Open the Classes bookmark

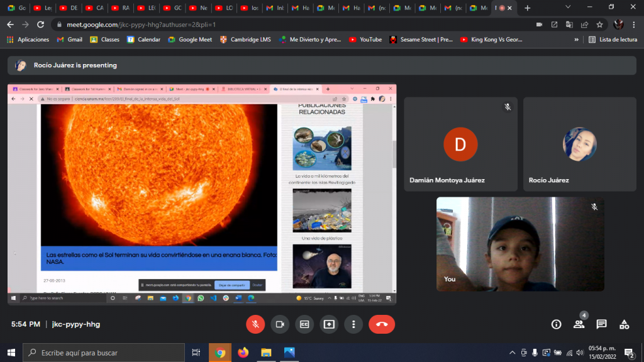click(104, 40)
